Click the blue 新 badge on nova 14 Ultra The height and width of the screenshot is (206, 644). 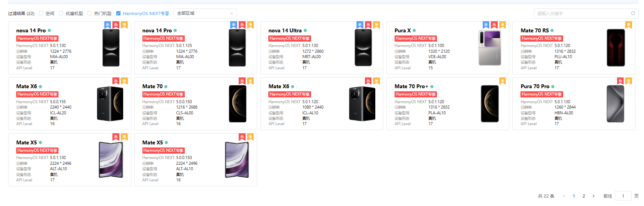(x=360, y=25)
